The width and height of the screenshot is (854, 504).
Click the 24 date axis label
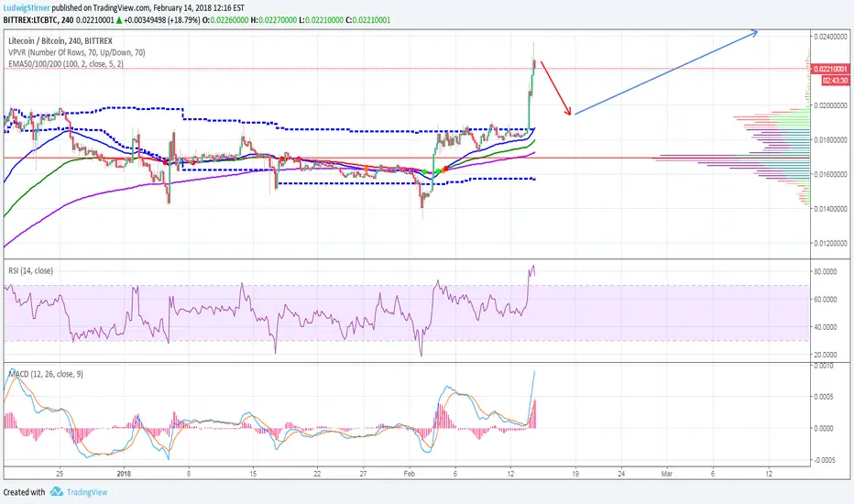pos(621,474)
